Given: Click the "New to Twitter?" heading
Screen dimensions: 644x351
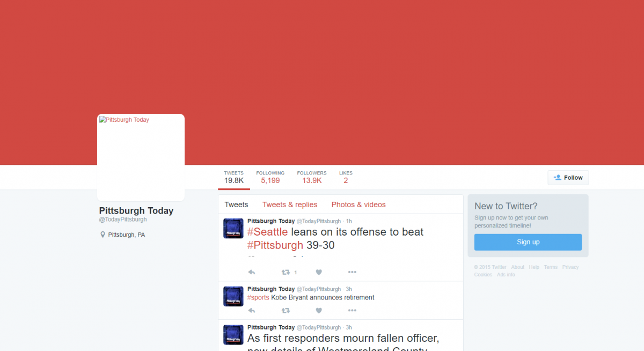Looking at the screenshot, I should click(506, 206).
